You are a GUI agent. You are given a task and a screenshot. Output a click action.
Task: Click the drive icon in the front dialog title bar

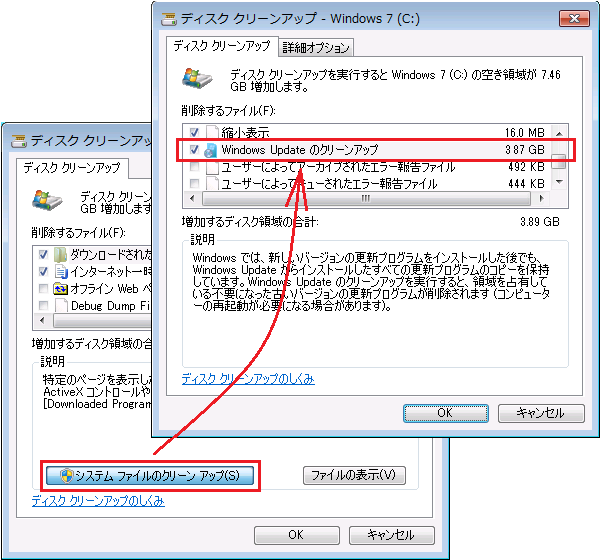click(x=169, y=19)
